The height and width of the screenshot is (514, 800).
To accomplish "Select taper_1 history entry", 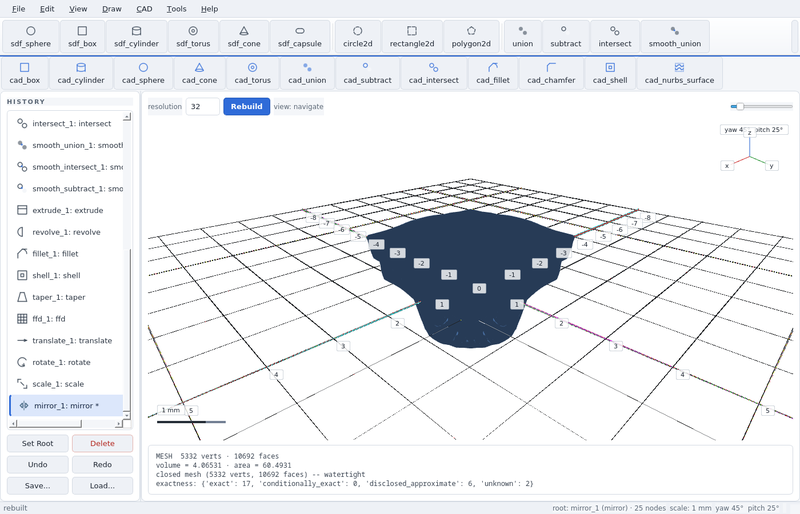I will pos(66,297).
